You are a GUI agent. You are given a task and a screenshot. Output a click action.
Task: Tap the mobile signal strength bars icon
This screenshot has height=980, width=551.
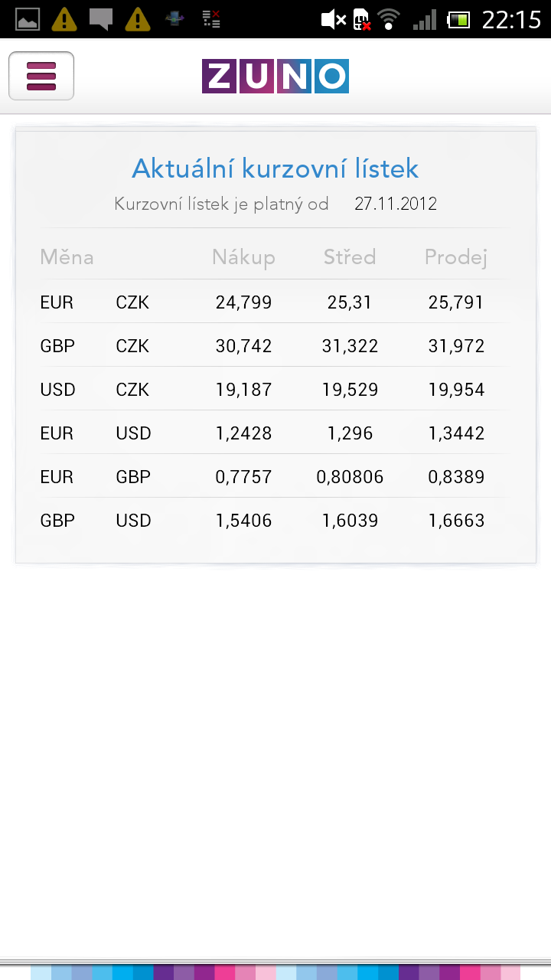[x=424, y=19]
